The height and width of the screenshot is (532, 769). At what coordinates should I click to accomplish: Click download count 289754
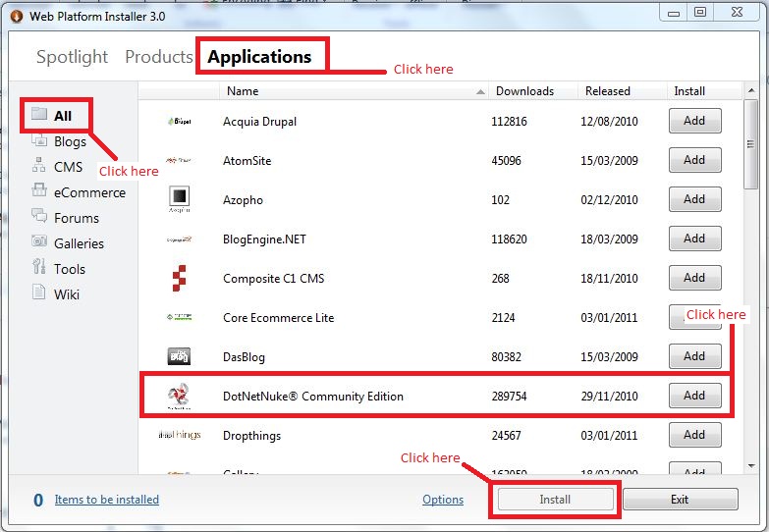tap(509, 397)
